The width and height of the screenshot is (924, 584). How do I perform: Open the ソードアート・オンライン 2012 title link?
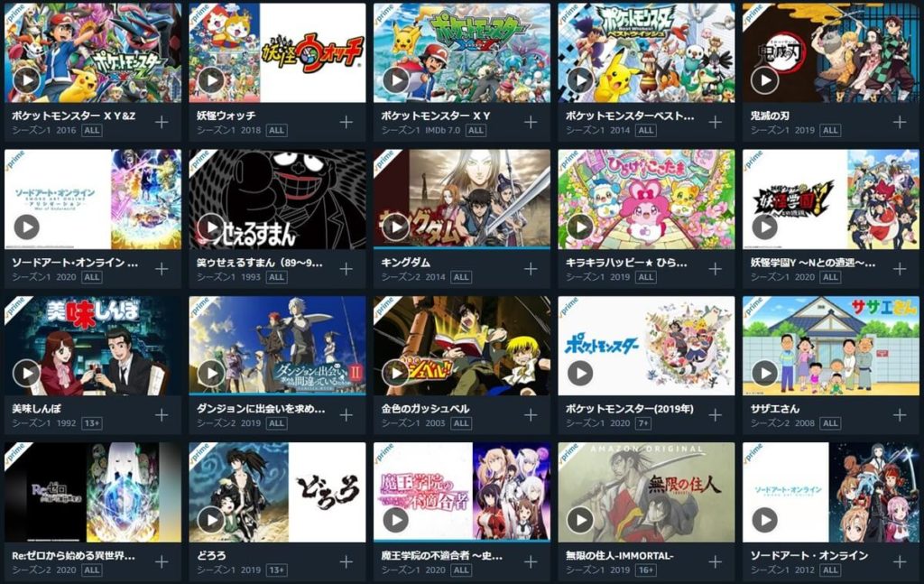click(809, 555)
